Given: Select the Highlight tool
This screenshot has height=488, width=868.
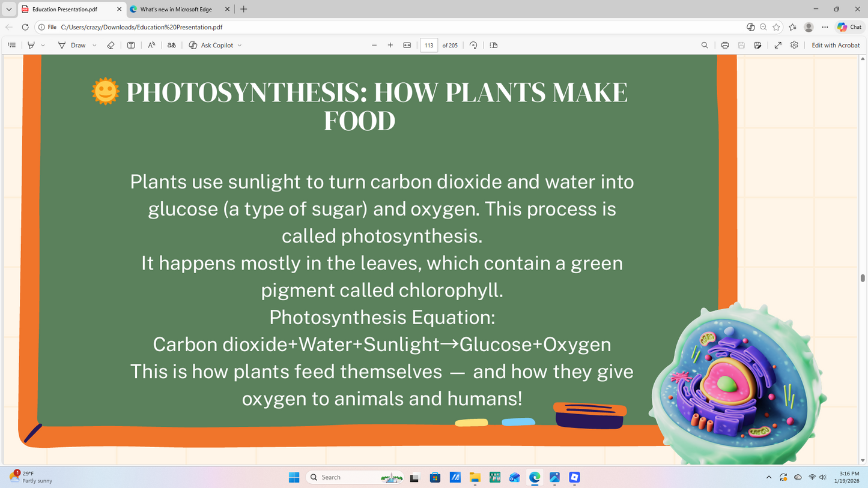Looking at the screenshot, I should pyautogui.click(x=31, y=45).
